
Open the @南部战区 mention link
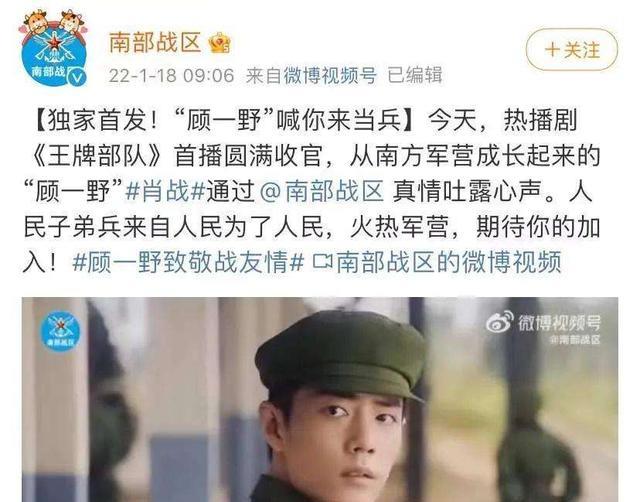322,191
